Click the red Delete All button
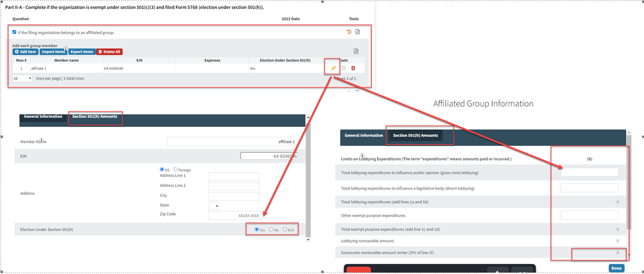 click(109, 52)
